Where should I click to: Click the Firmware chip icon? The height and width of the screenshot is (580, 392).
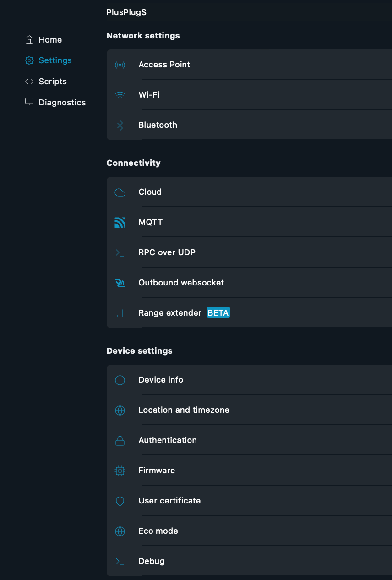pos(120,471)
